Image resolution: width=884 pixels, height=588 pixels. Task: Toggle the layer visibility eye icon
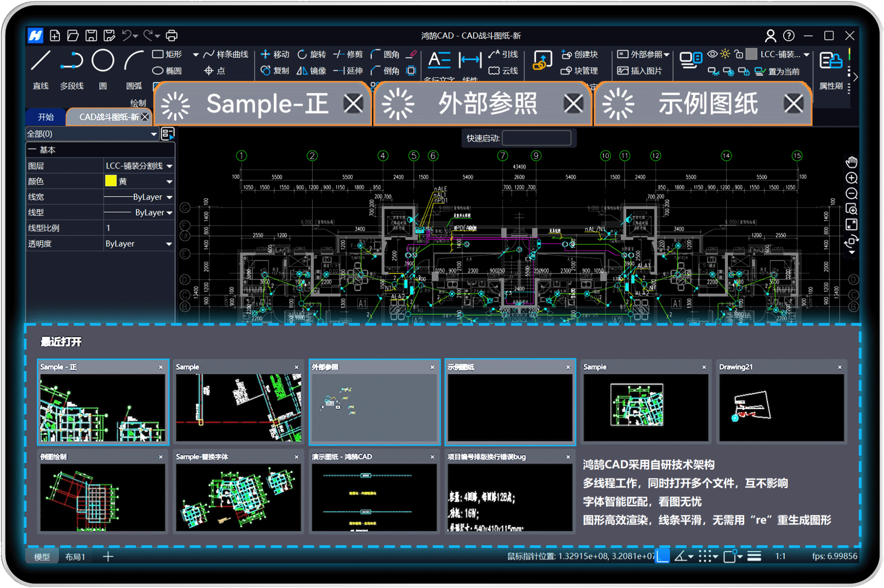pyautogui.click(x=712, y=54)
